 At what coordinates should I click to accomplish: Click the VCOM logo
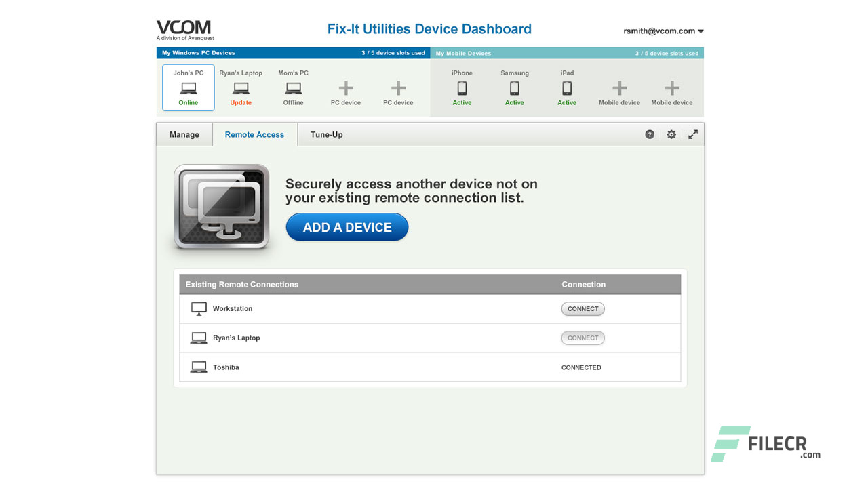(x=185, y=30)
